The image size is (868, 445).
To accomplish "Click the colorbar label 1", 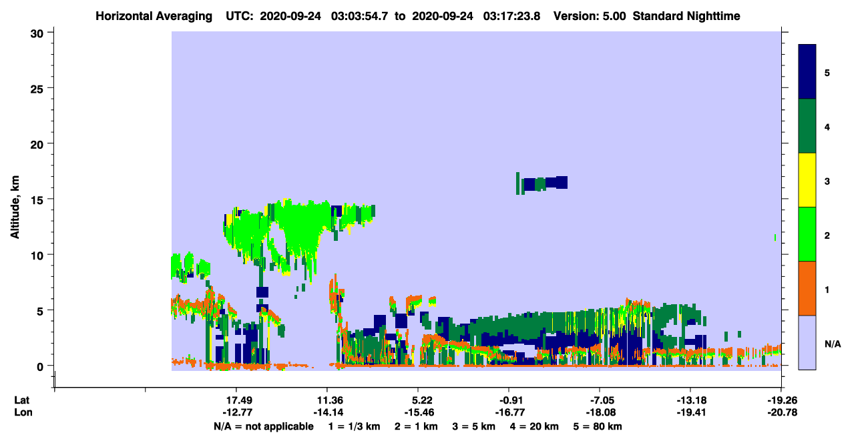I will click(827, 289).
